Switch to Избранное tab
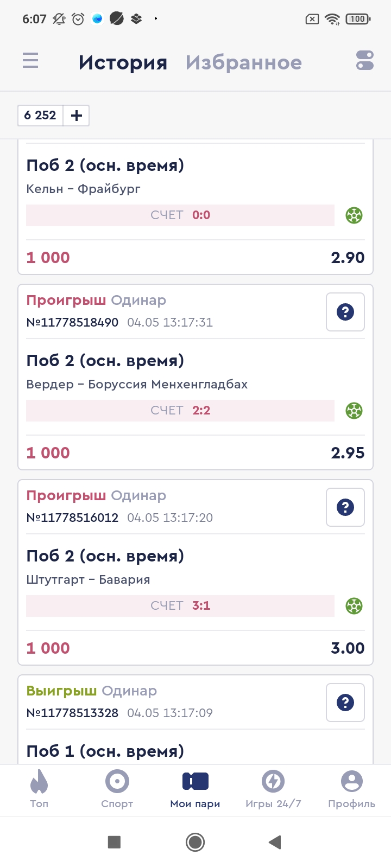The height and width of the screenshot is (868, 391). [x=243, y=62]
